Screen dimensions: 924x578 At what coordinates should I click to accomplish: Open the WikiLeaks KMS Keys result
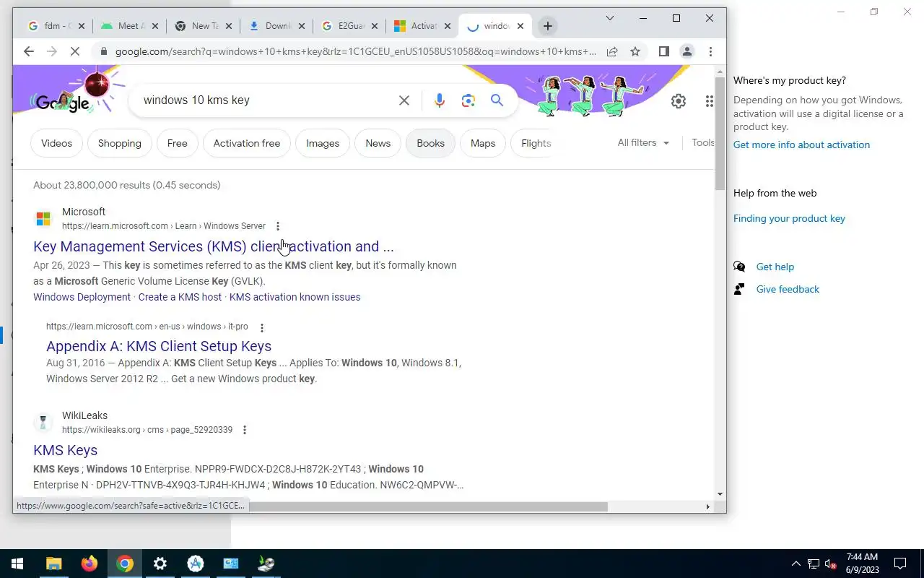[65, 450]
